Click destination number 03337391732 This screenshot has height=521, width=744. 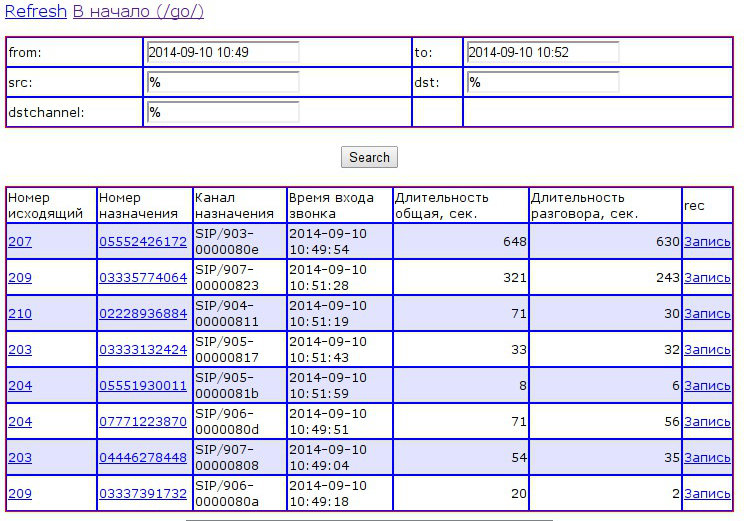(143, 493)
